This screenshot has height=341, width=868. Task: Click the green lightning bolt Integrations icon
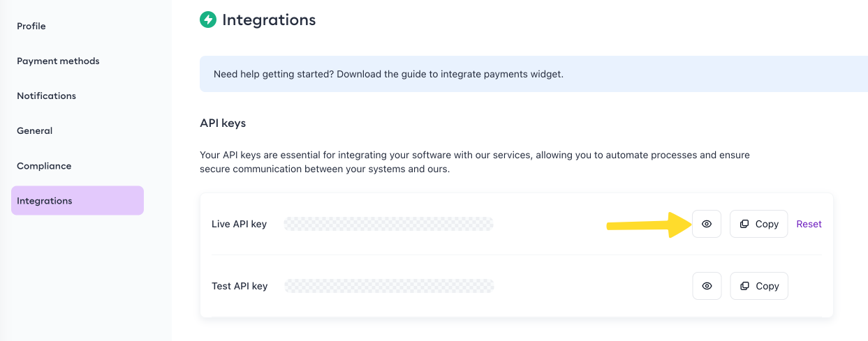208,20
